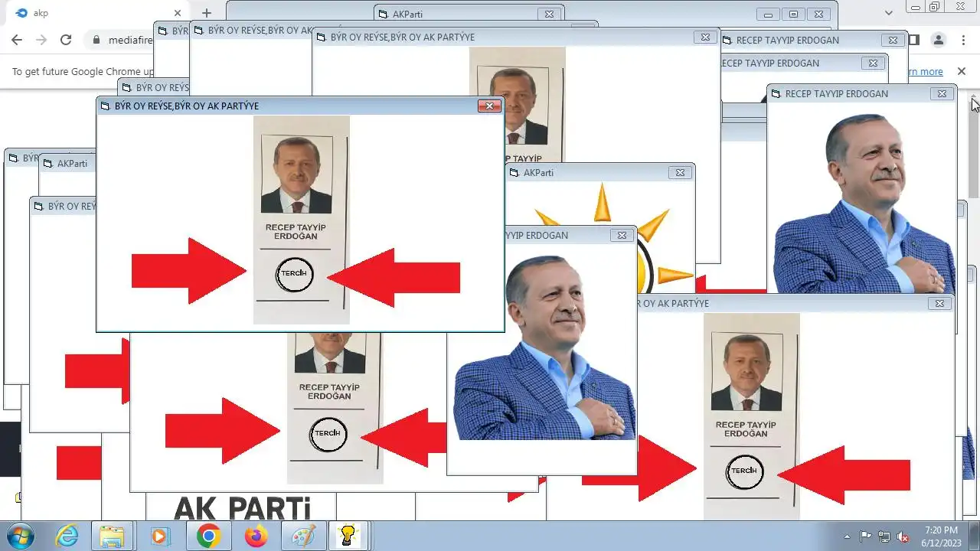This screenshot has height=551, width=980.
Task: Go forward in Chrome
Action: tap(41, 40)
